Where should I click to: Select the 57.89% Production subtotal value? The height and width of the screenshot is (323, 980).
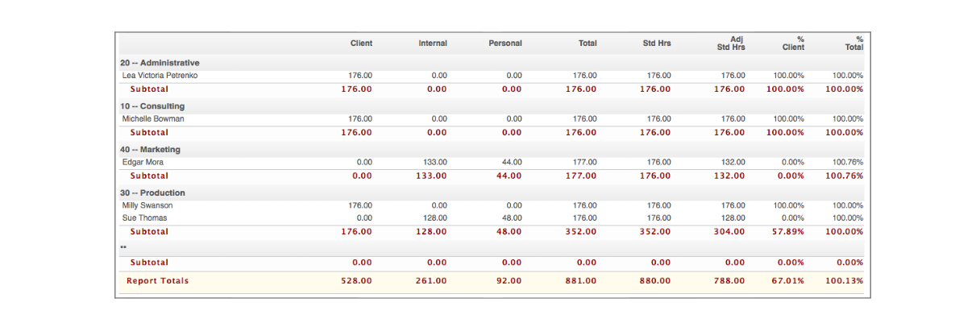point(787,232)
